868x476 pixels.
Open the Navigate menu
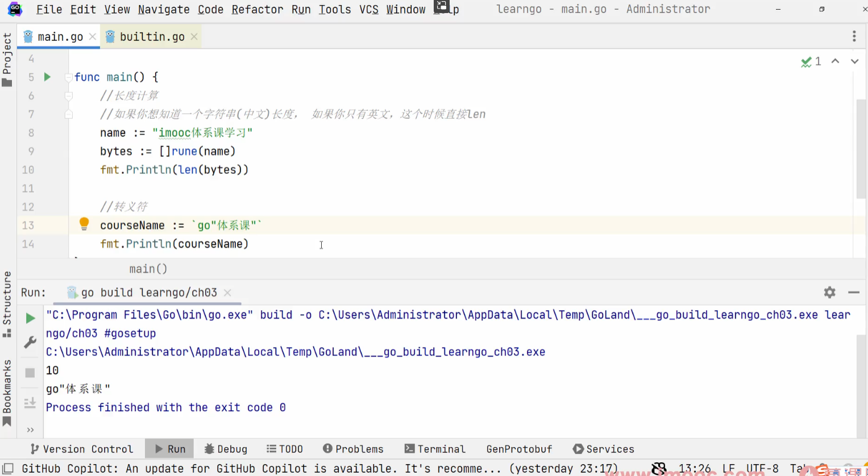coord(164,9)
